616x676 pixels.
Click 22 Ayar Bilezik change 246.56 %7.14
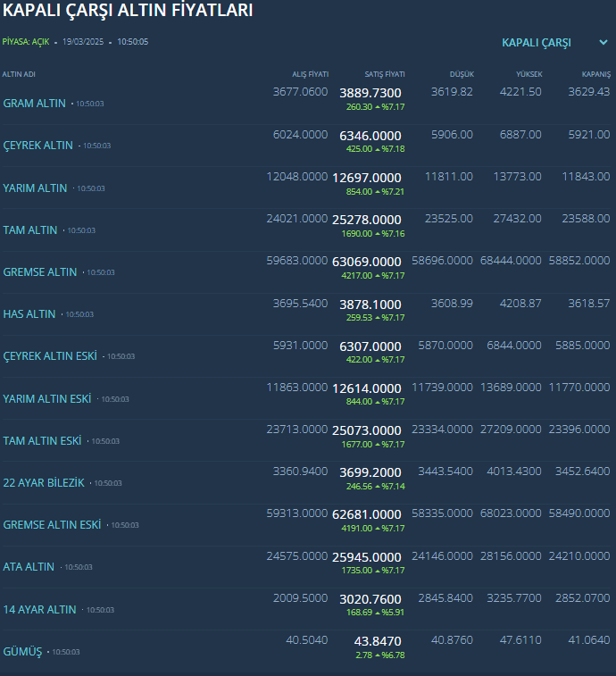(x=376, y=487)
